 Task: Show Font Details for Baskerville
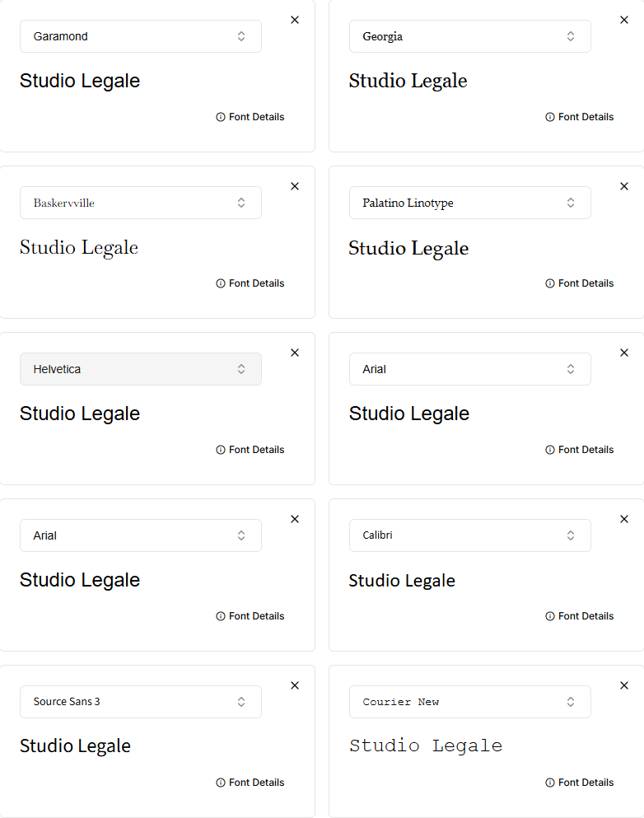tap(250, 283)
